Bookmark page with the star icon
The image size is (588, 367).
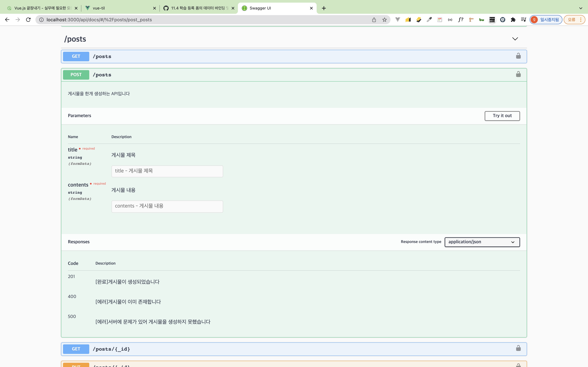coord(384,20)
